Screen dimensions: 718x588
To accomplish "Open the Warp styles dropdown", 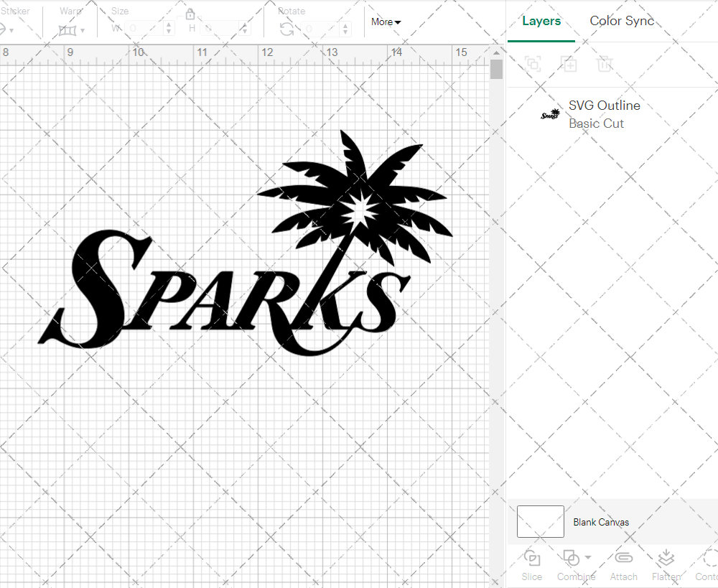I will pyautogui.click(x=82, y=29).
